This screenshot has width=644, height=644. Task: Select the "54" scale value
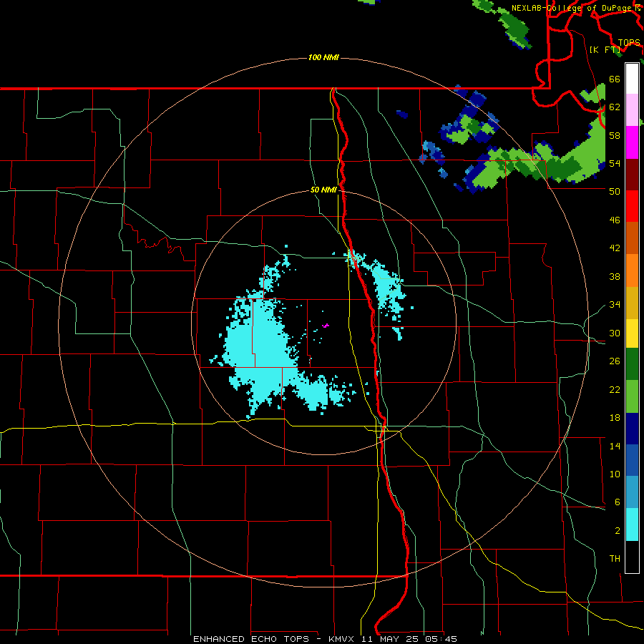[x=615, y=163]
